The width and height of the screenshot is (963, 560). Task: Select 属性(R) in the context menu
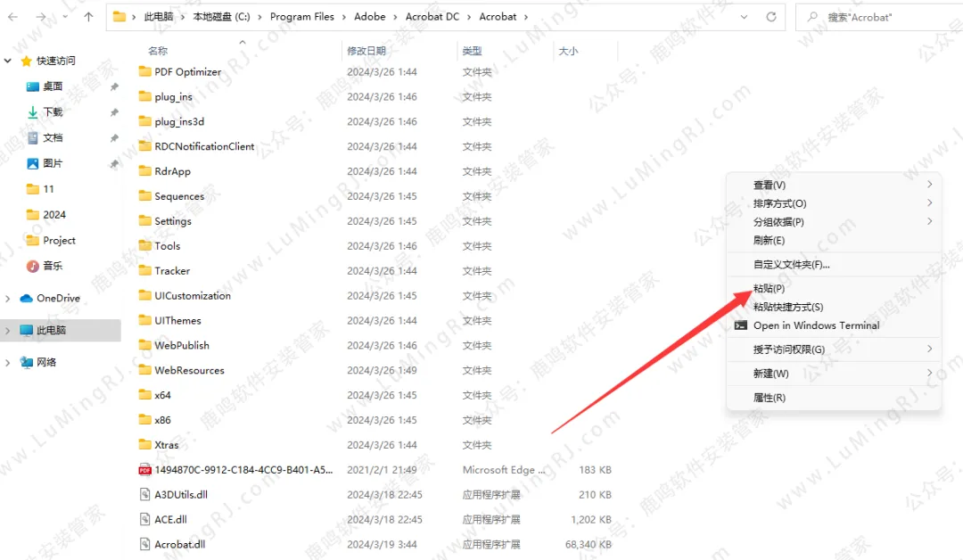(x=769, y=398)
